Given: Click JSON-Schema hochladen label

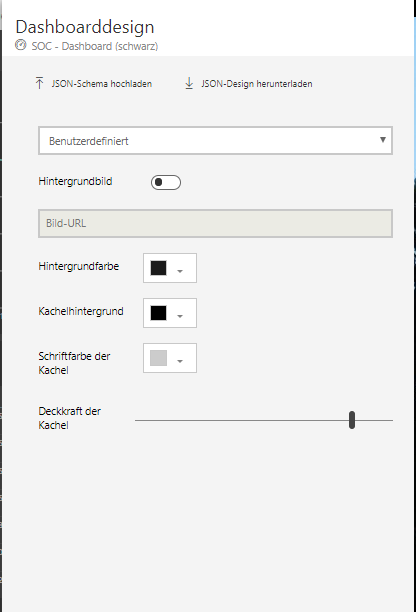Looking at the screenshot, I should [x=101, y=84].
